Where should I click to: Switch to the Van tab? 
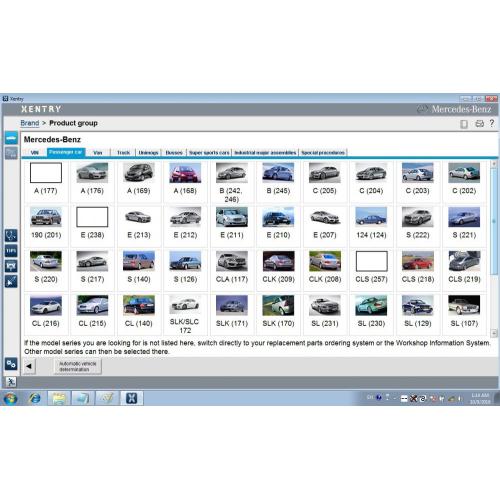[98, 153]
